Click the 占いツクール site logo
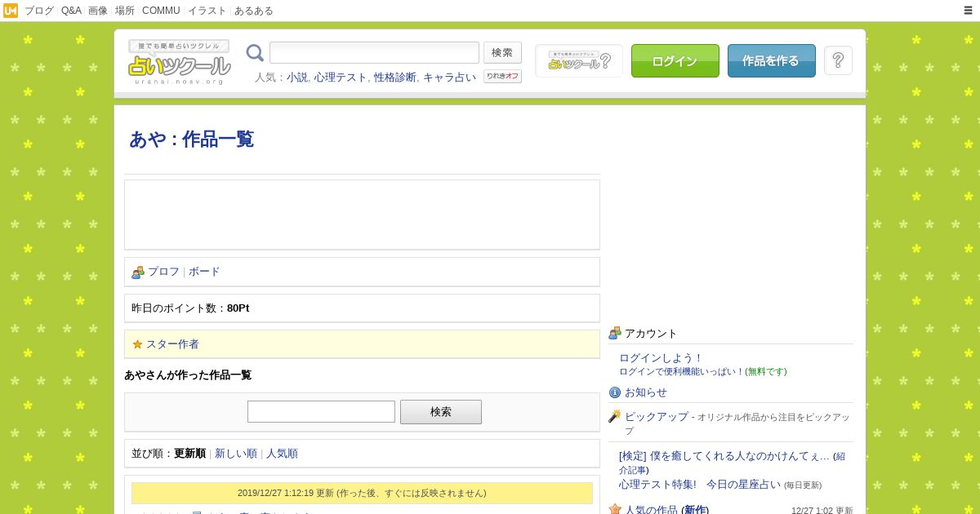This screenshot has height=514, width=980. click(x=179, y=62)
